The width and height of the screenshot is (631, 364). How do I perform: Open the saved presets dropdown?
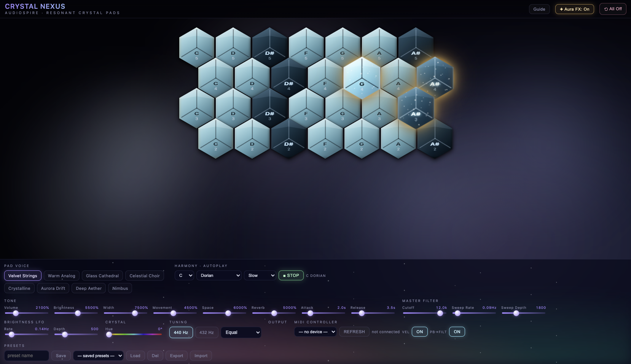pos(98,356)
